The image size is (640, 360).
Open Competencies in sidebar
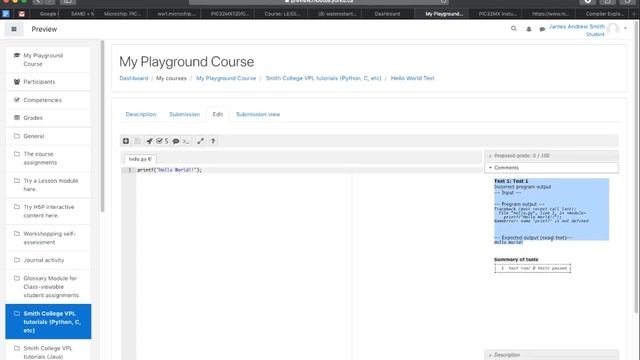[x=48, y=100]
